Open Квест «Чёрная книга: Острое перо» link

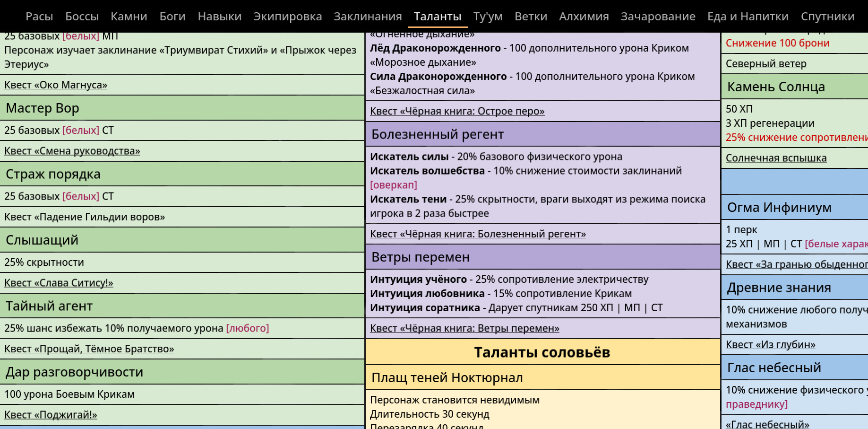coord(457,111)
